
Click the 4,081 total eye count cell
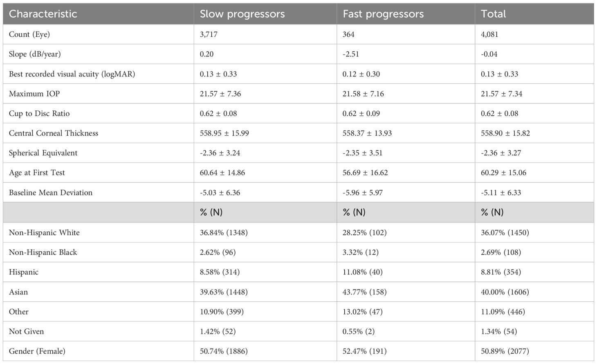[x=489, y=34]
